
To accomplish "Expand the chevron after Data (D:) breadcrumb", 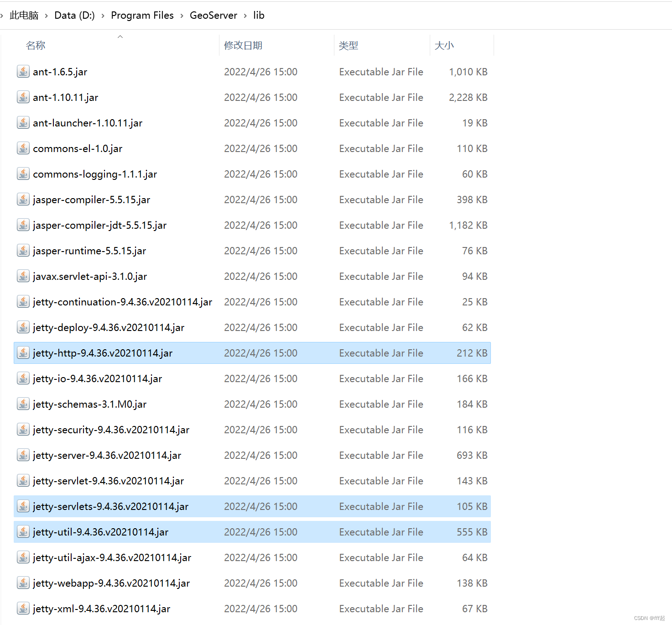I will pyautogui.click(x=102, y=15).
